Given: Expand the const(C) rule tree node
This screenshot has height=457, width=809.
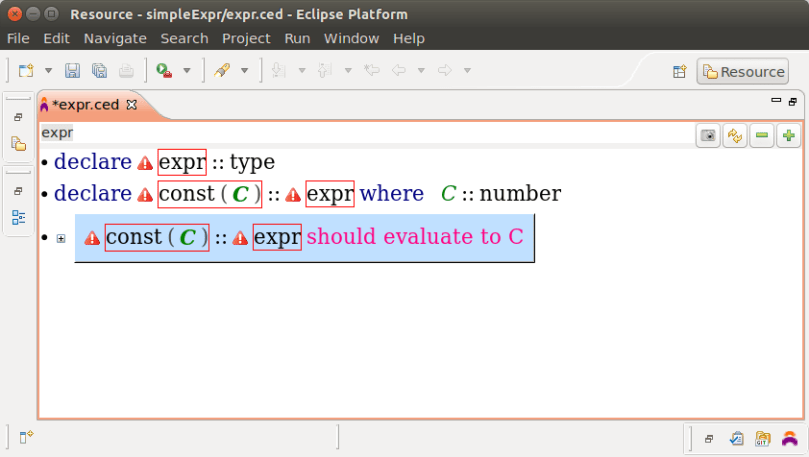Looking at the screenshot, I should point(61,238).
